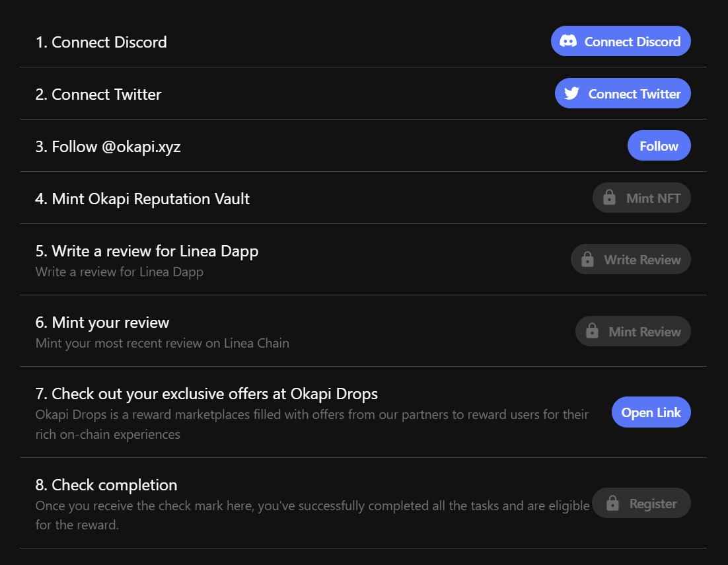728x565 pixels.
Task: Select the "6. Mint your review" heading
Action: click(102, 322)
